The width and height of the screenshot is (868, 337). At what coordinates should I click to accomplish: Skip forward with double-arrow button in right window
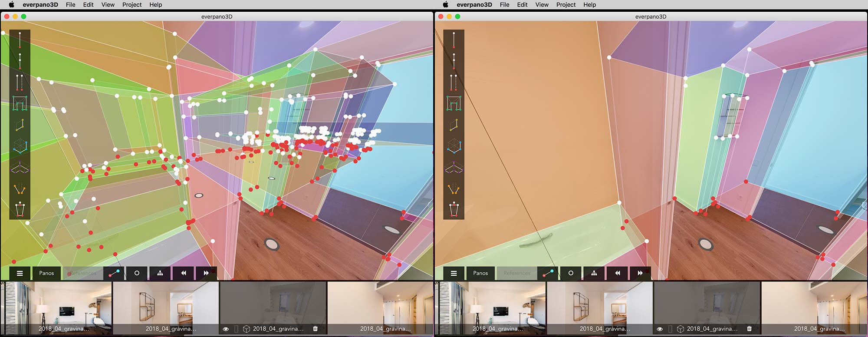pyautogui.click(x=640, y=273)
